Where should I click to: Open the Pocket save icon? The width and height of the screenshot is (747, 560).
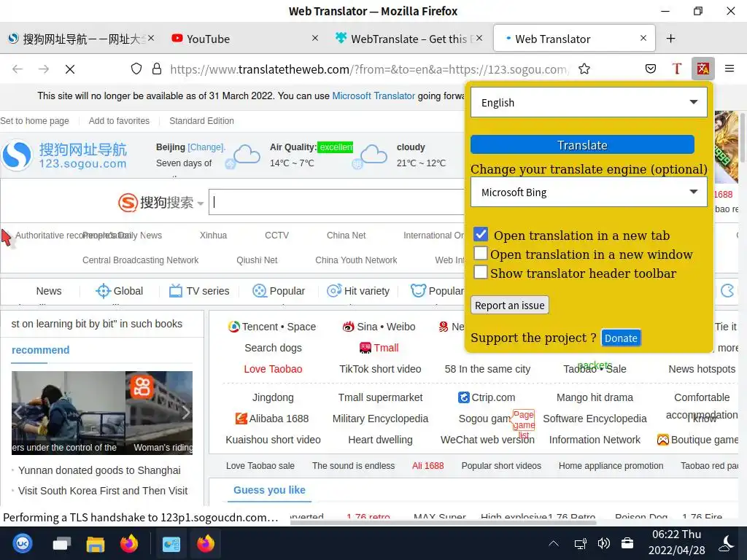click(x=650, y=69)
